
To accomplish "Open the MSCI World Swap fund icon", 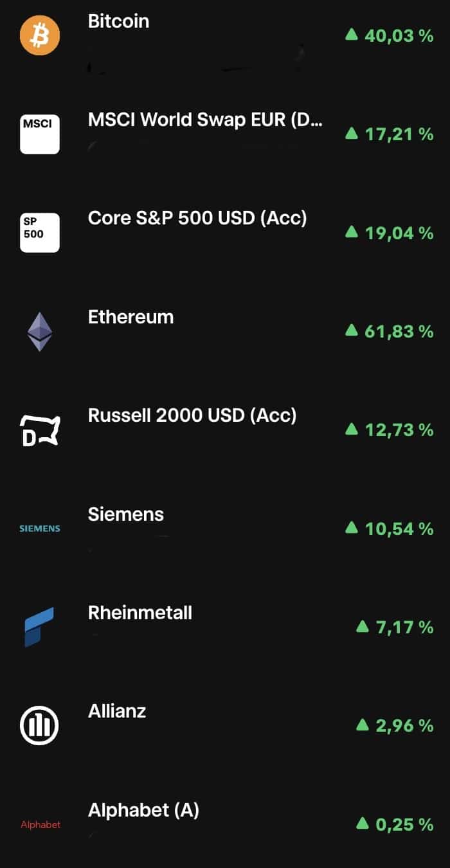I will coord(40,134).
